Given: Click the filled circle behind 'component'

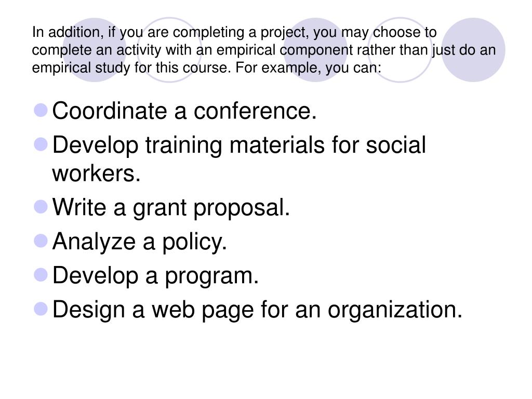Looking at the screenshot, I should pyautogui.click(x=315, y=50).
